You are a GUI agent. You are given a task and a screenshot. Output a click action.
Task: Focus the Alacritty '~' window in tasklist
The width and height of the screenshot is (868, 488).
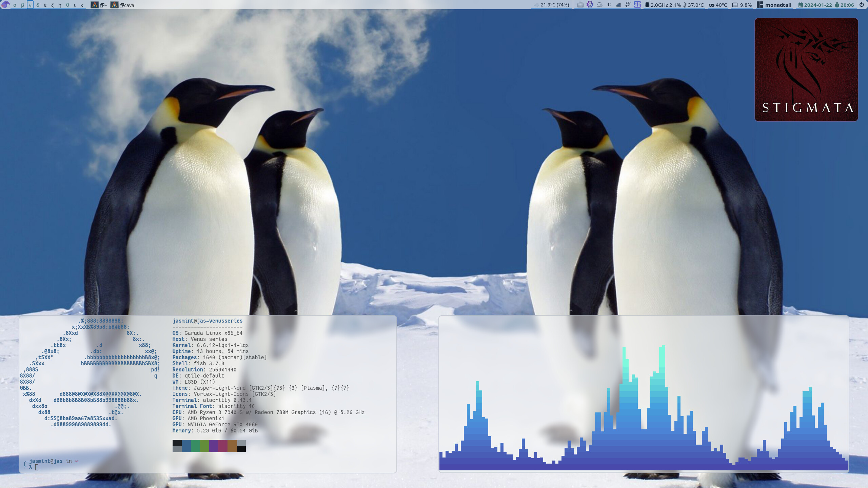click(99, 5)
